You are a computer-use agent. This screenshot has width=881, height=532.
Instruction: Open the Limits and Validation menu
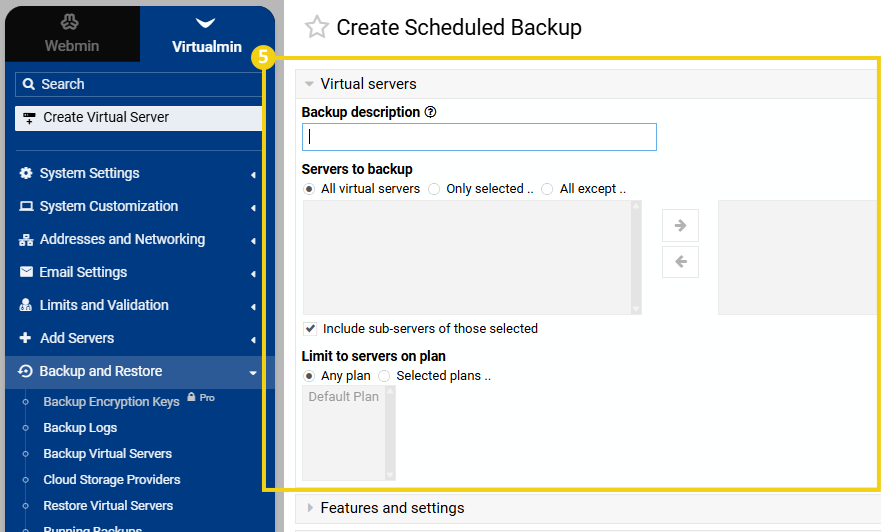(x=104, y=305)
